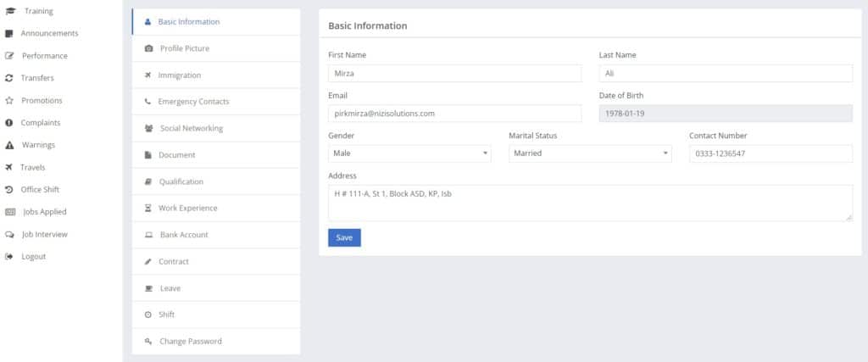Screen dimensions: 868x362
Task: Click the Travels airplane icon in sidebar
Action: 8,167
